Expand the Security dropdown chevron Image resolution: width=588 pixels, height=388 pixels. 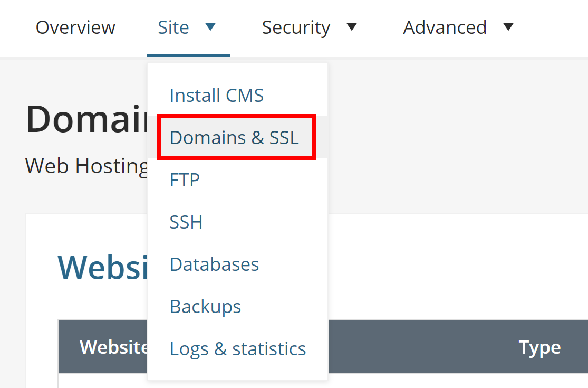[352, 27]
